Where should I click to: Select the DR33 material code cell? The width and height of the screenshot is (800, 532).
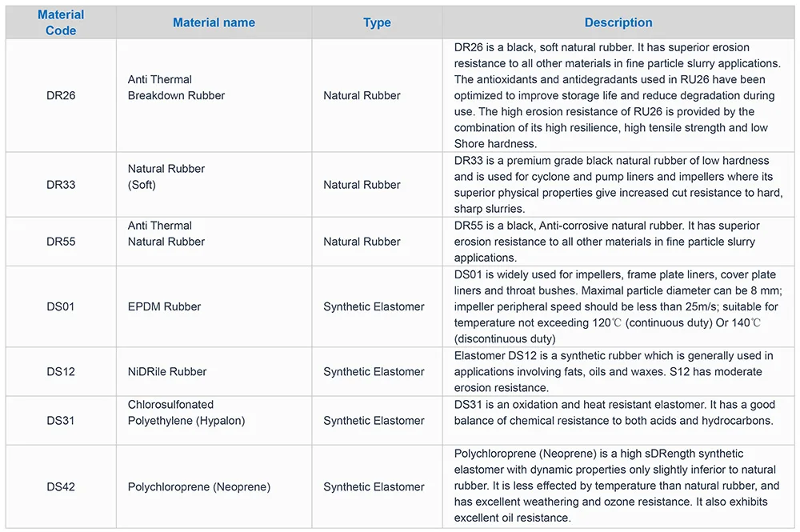point(61,185)
